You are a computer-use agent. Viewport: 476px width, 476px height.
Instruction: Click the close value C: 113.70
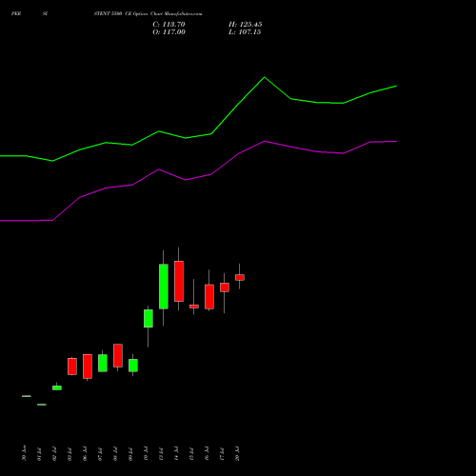[x=169, y=25]
